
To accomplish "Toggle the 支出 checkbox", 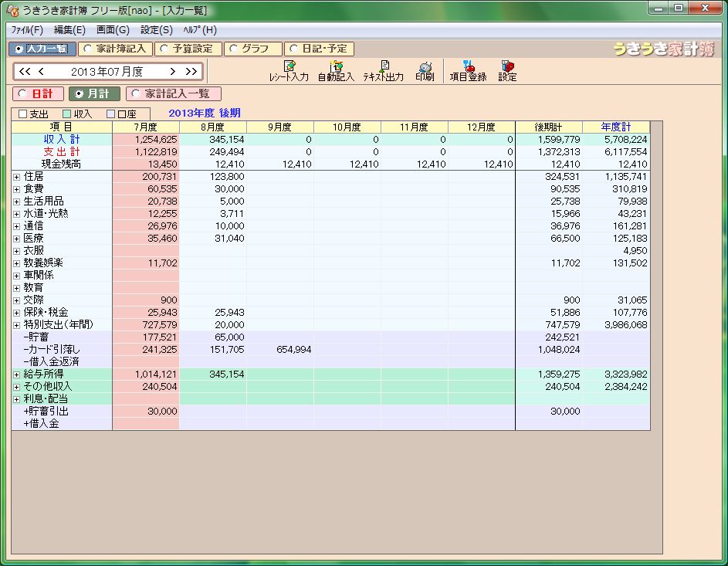I will pyautogui.click(x=22, y=114).
